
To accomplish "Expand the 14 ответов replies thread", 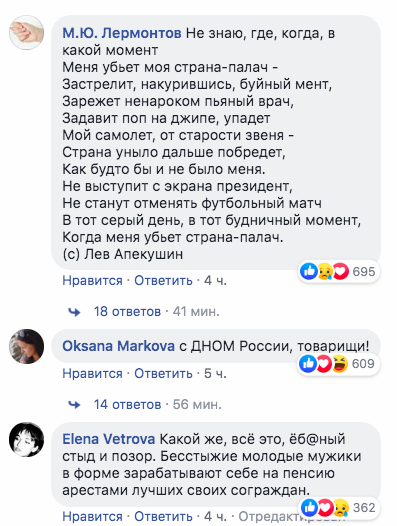I will (x=128, y=405).
